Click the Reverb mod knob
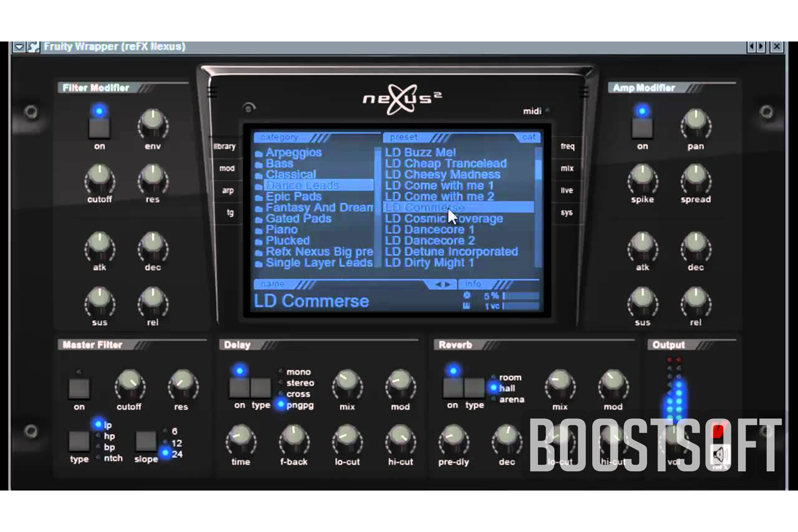798x532 pixels. coord(613,384)
